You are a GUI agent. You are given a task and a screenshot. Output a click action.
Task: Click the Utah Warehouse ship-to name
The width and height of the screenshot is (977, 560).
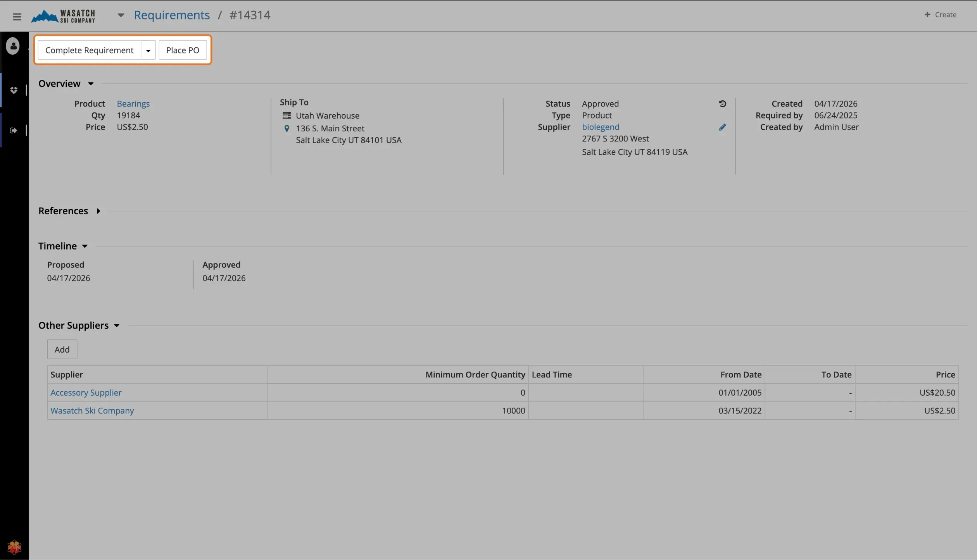[x=328, y=115]
